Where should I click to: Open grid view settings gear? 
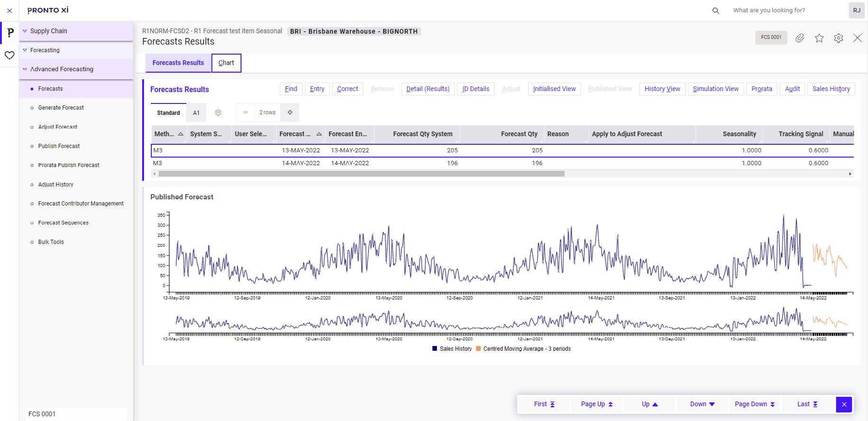pyautogui.click(x=218, y=112)
